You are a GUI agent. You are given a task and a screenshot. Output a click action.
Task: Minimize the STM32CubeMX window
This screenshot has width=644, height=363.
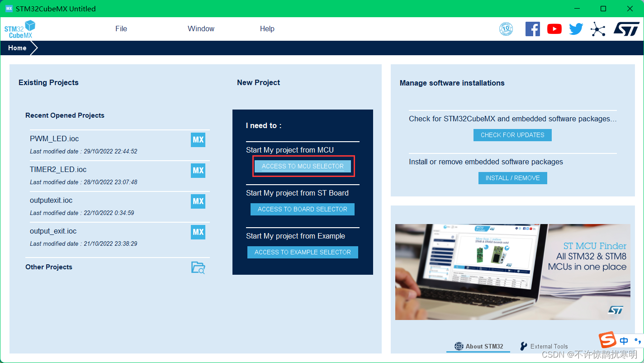click(x=576, y=9)
